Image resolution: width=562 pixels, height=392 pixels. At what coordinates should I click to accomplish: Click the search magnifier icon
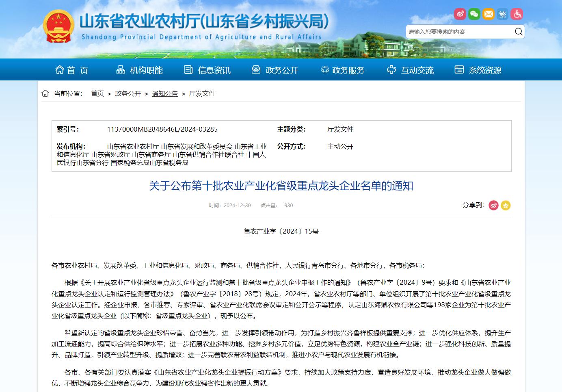pos(519,32)
